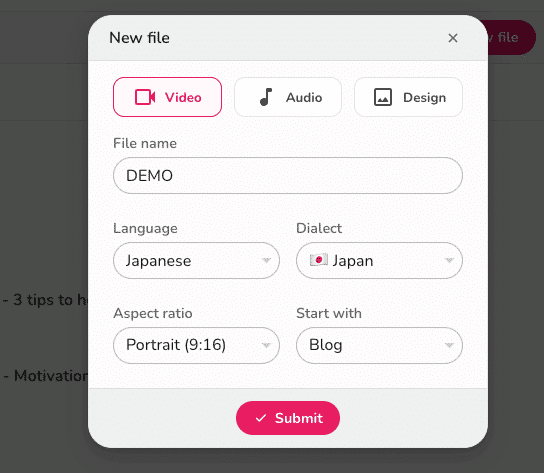544x473 pixels.
Task: Open the Aspect ratio Portrait dropdown
Action: (x=196, y=345)
